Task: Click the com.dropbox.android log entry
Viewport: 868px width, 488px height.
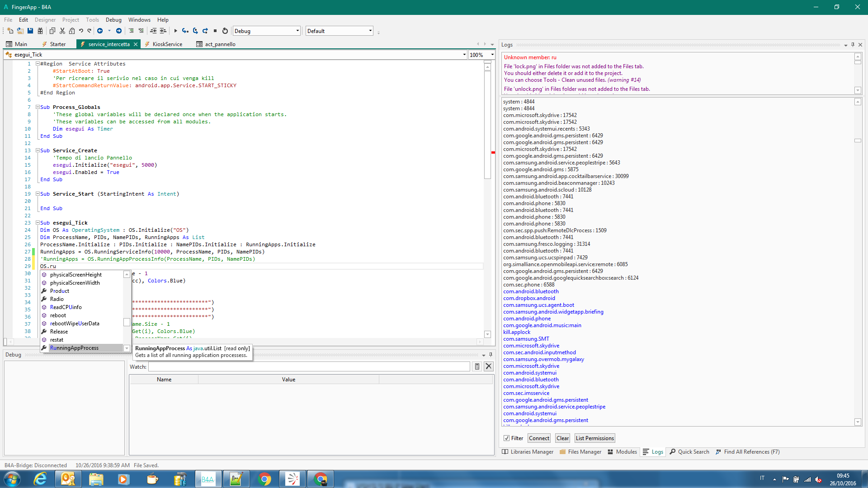Action: point(529,298)
